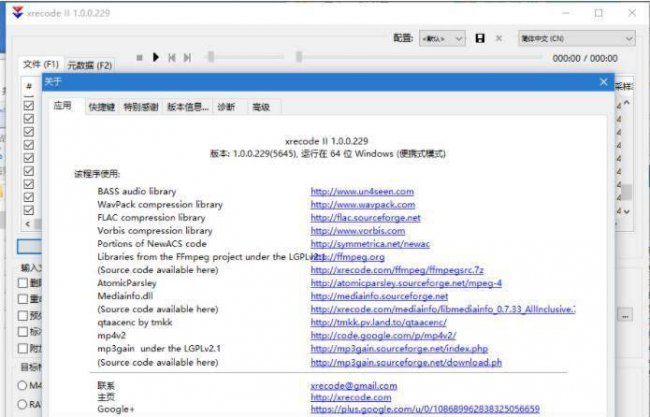Open the code.google.com mp4v2 link

[x=383, y=336]
